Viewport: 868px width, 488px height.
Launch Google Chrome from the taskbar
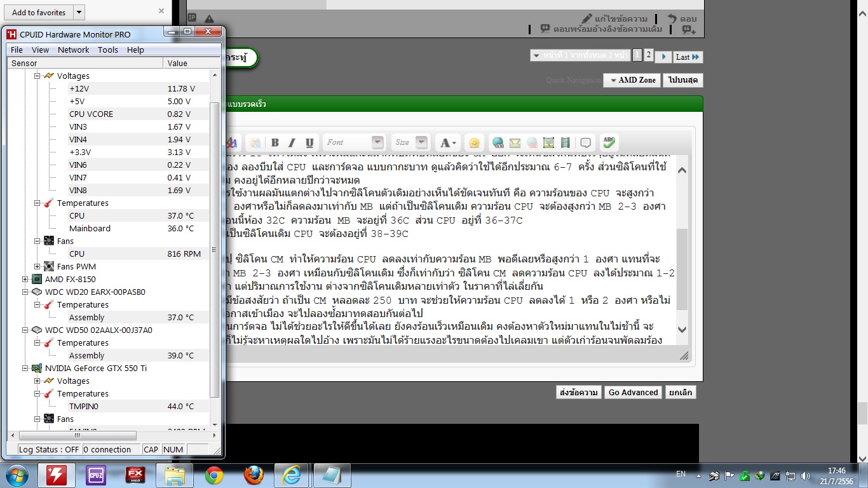tap(214, 475)
